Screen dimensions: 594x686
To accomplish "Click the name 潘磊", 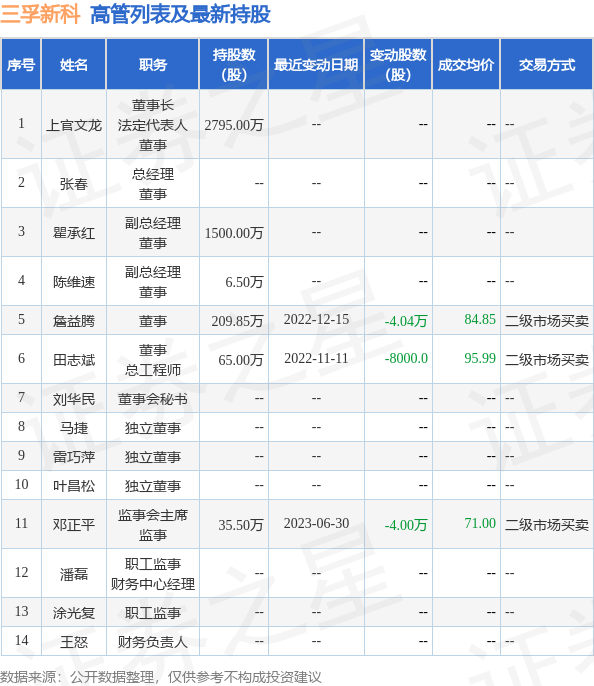I will pos(74,574).
